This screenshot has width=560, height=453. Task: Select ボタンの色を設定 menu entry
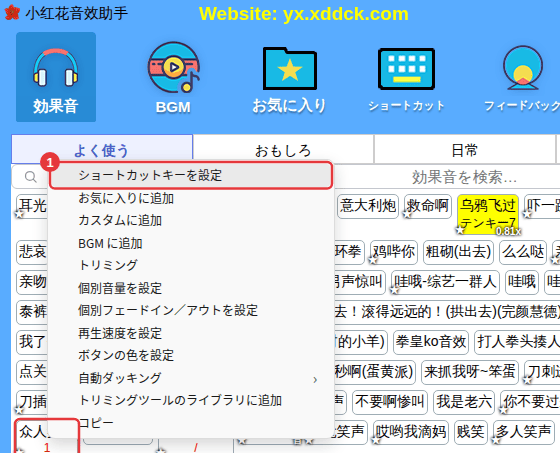coord(191,355)
